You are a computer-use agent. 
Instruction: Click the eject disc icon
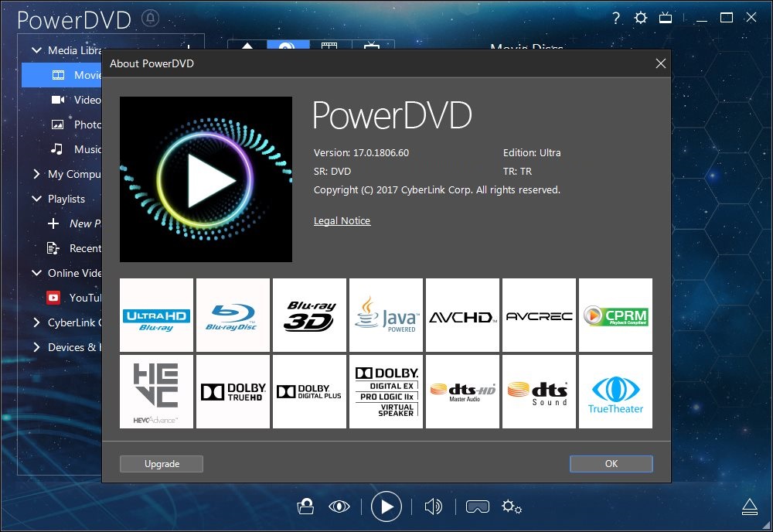click(749, 506)
